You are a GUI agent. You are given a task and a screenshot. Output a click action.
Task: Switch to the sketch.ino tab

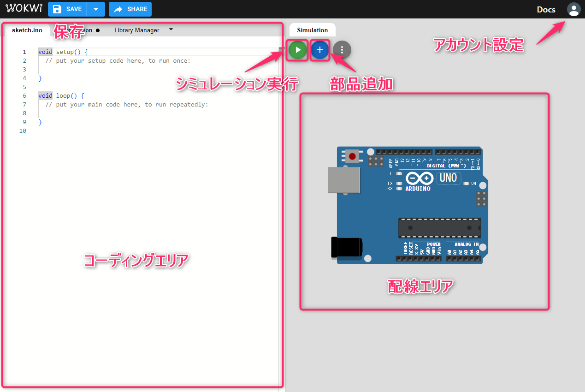(x=27, y=30)
